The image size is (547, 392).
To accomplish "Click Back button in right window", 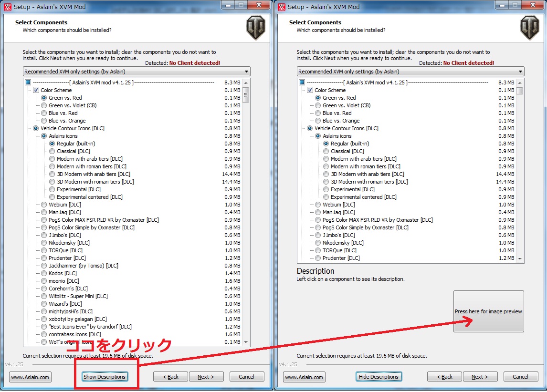I will click(444, 377).
